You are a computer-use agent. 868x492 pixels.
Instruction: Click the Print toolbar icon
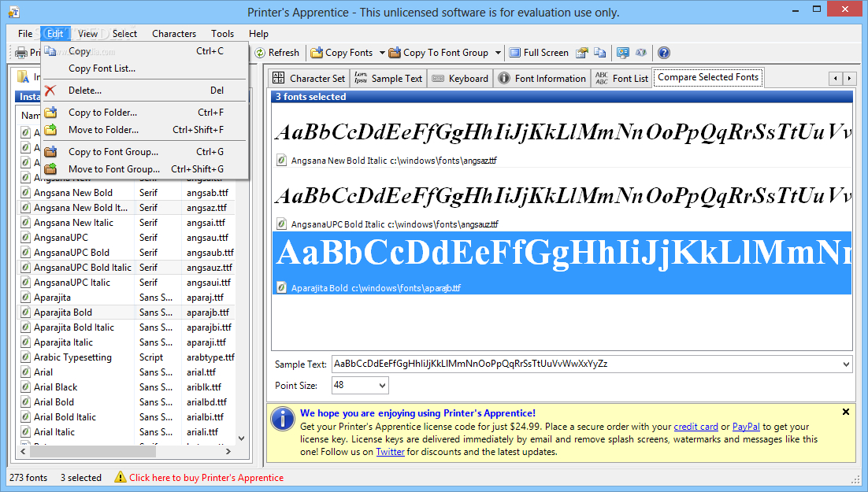(x=21, y=53)
